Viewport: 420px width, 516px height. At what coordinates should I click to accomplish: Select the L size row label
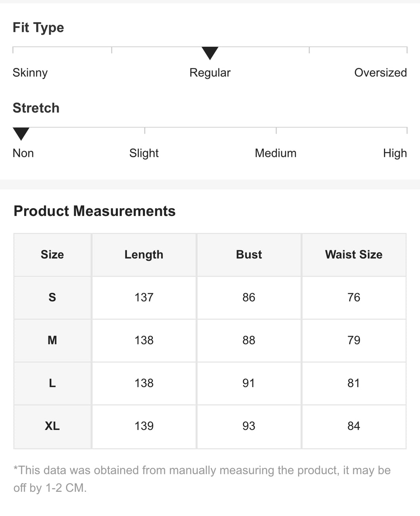(52, 383)
